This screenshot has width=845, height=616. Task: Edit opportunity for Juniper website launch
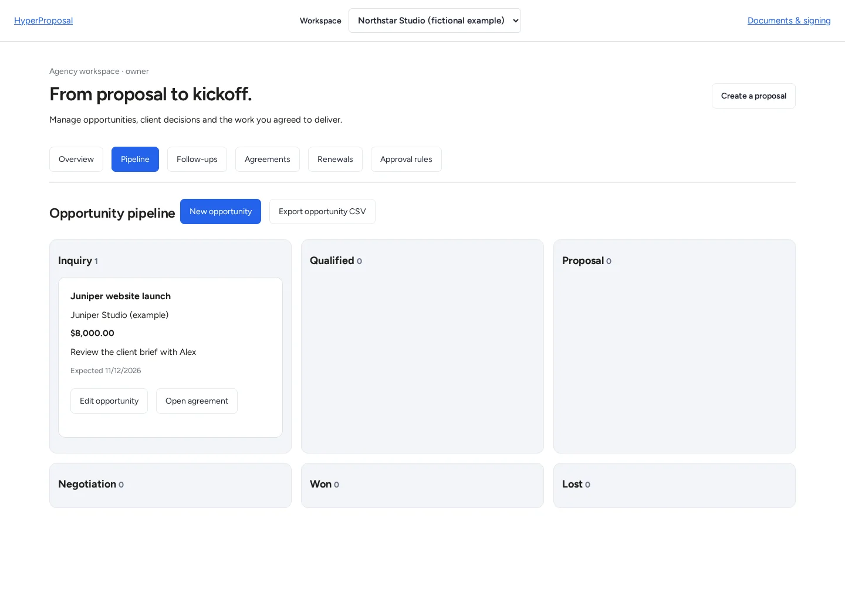[x=109, y=401]
